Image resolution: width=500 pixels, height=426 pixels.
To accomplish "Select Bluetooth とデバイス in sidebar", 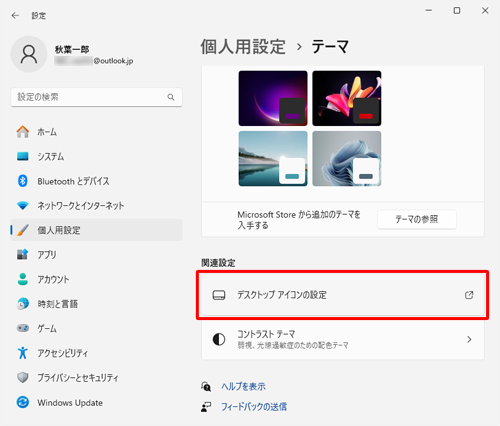I will pos(96,181).
